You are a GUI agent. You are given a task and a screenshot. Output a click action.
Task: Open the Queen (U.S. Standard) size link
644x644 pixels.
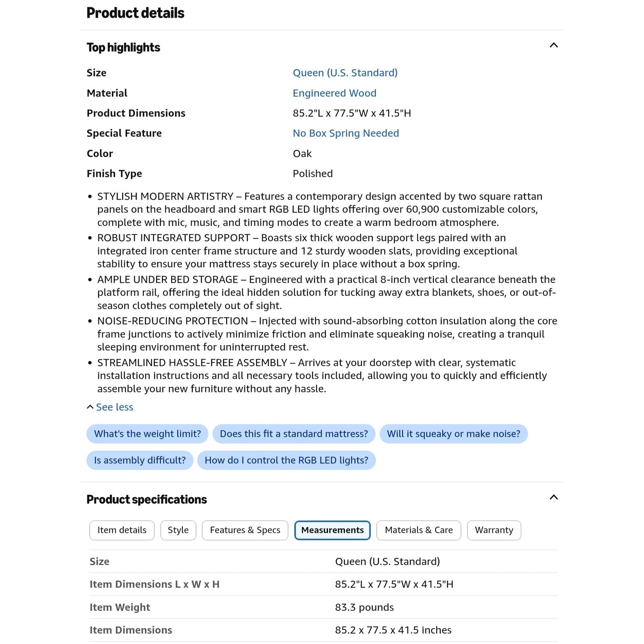click(345, 73)
